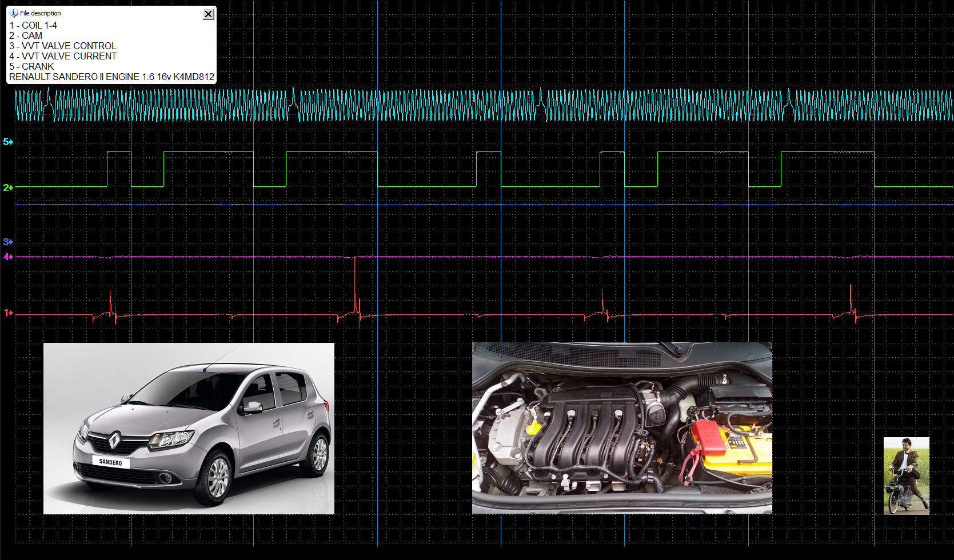The height and width of the screenshot is (560, 954).
Task: Click the File description info icon
Action: pos(14,13)
